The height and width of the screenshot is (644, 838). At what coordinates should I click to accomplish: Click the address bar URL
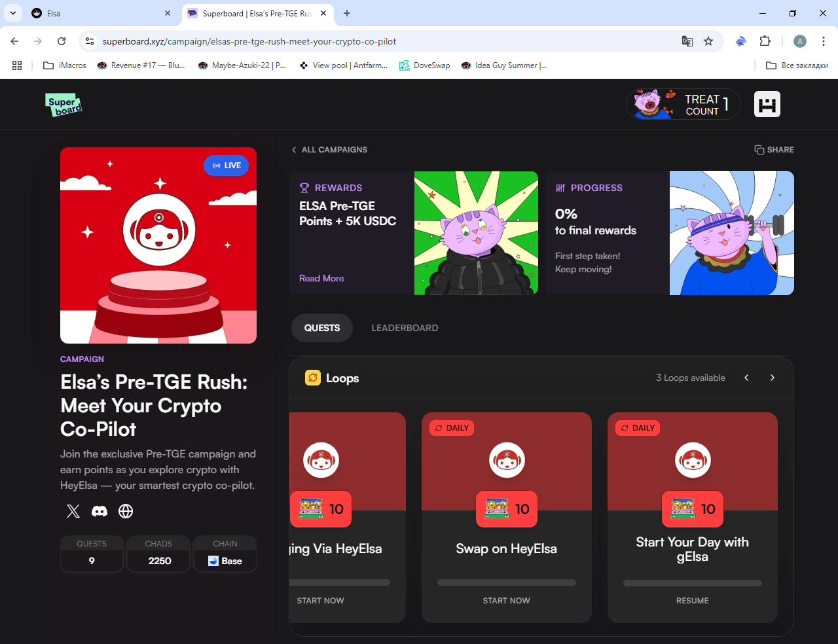tap(249, 41)
